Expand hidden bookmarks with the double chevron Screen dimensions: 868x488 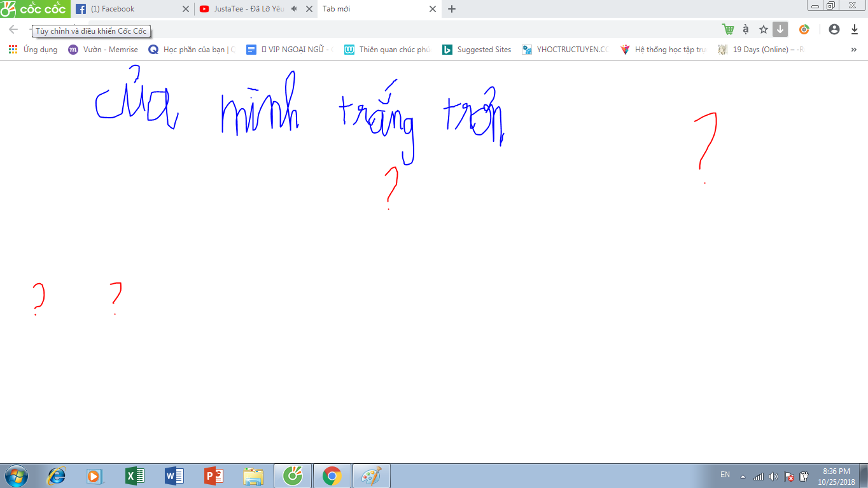[854, 50]
